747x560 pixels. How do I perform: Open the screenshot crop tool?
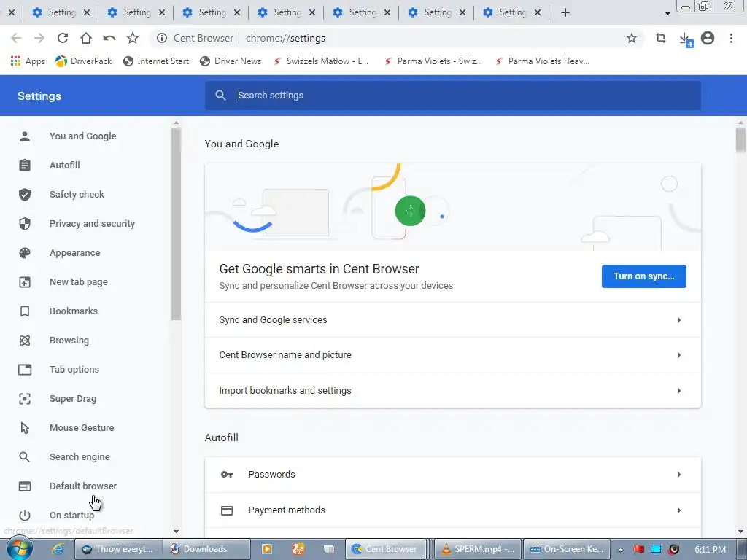click(x=660, y=38)
